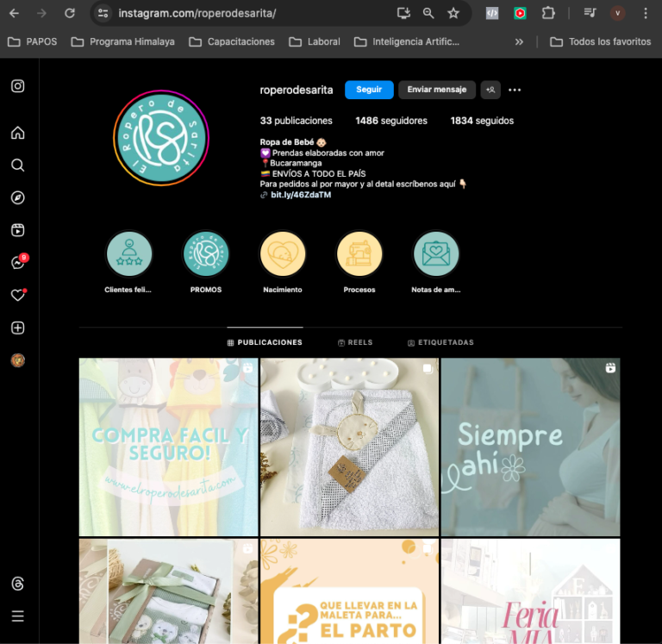This screenshot has height=644, width=662.
Task: Open the Chrome profile avatar V
Action: [617, 14]
